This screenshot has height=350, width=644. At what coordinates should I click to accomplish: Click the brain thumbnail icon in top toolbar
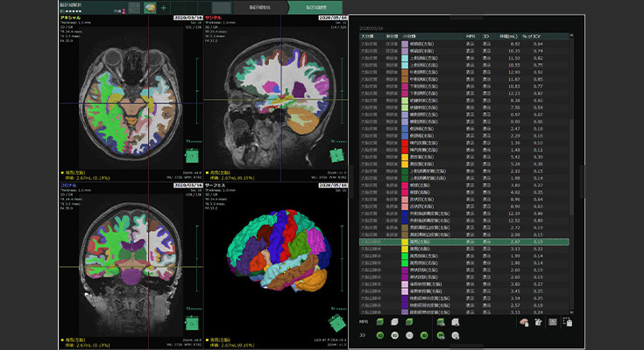point(150,8)
